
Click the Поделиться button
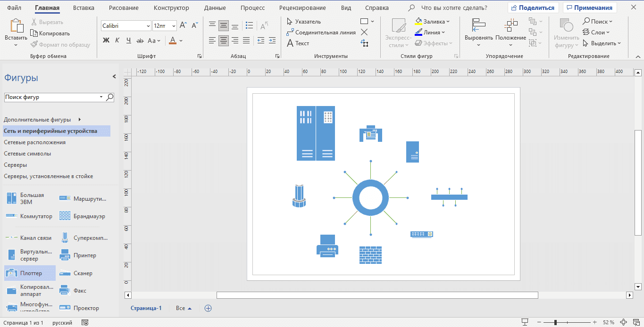(x=533, y=8)
